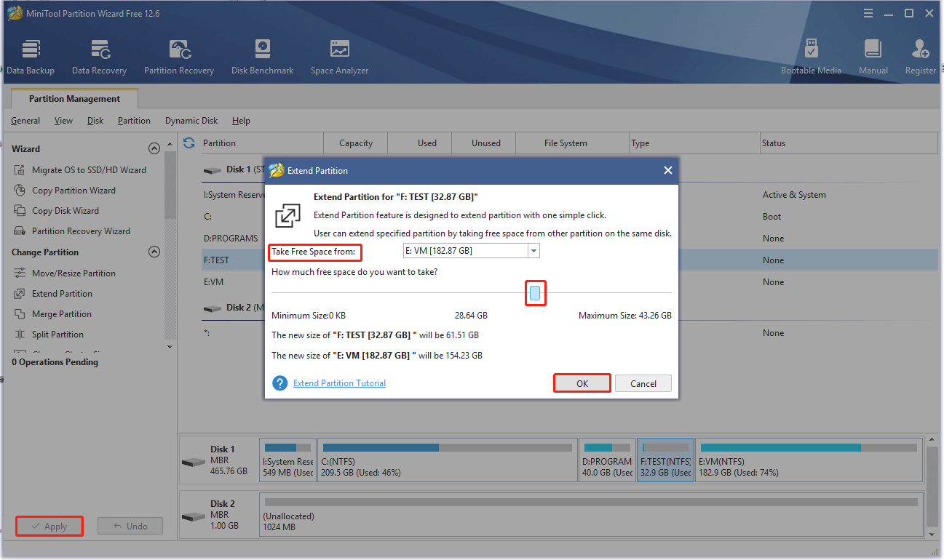Viewport: 944px width, 560px height.
Task: Select Disk 1 icon in disk map
Action: 194,463
